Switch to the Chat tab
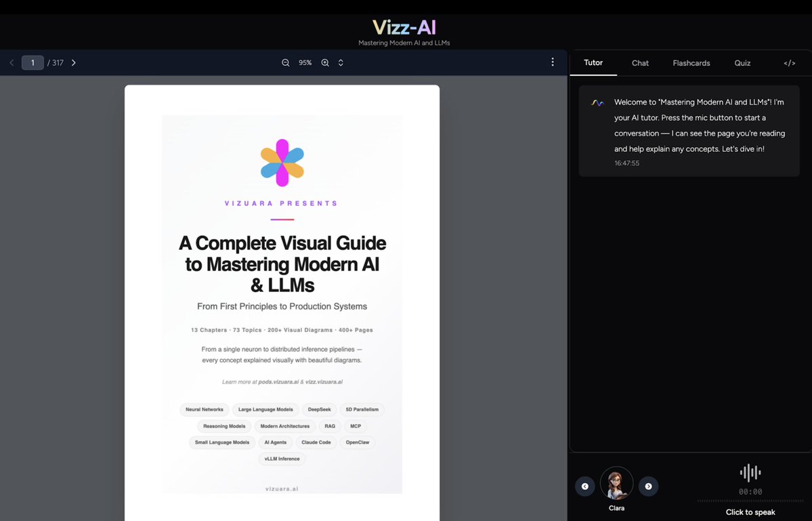This screenshot has width=812, height=521. tap(639, 62)
